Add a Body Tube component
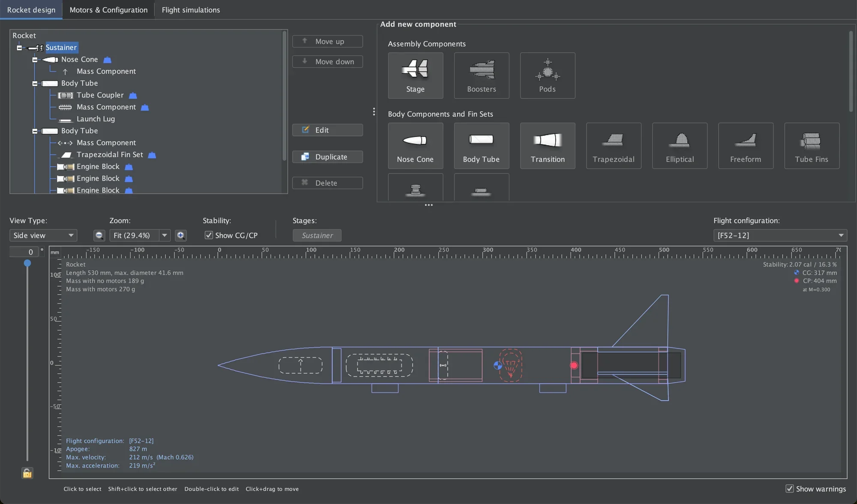 tap(481, 146)
